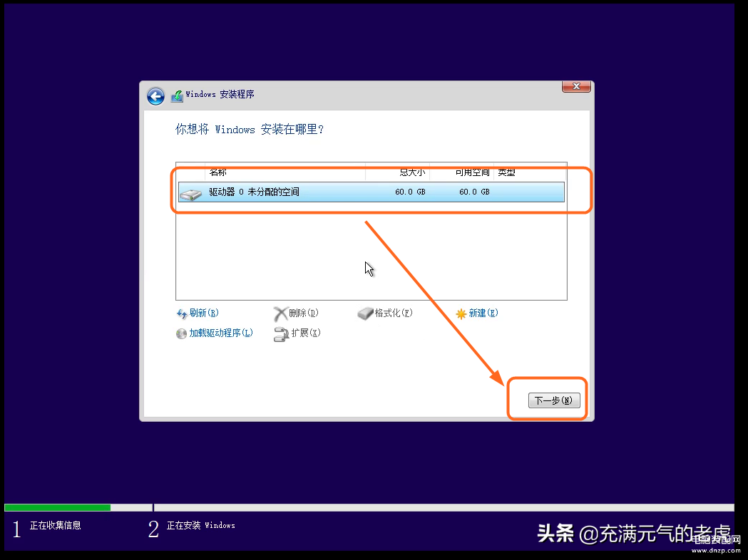The height and width of the screenshot is (560, 748).
Task: Click the extend partition icon beside 扩展
Action: tap(281, 334)
